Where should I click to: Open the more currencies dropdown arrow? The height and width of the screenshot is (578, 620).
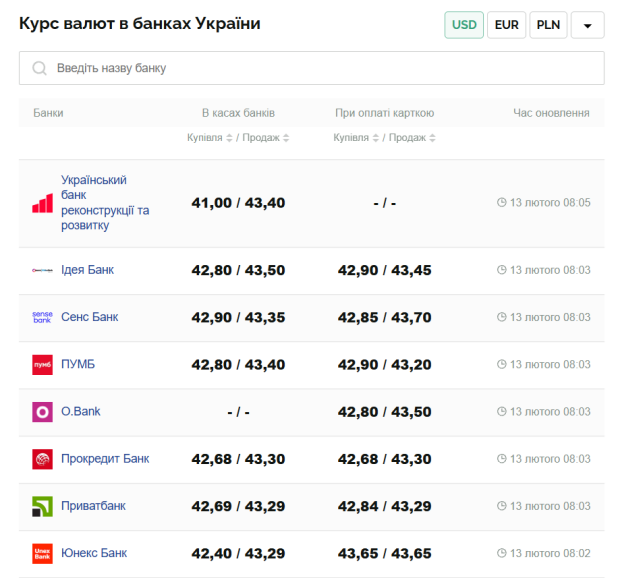587,25
